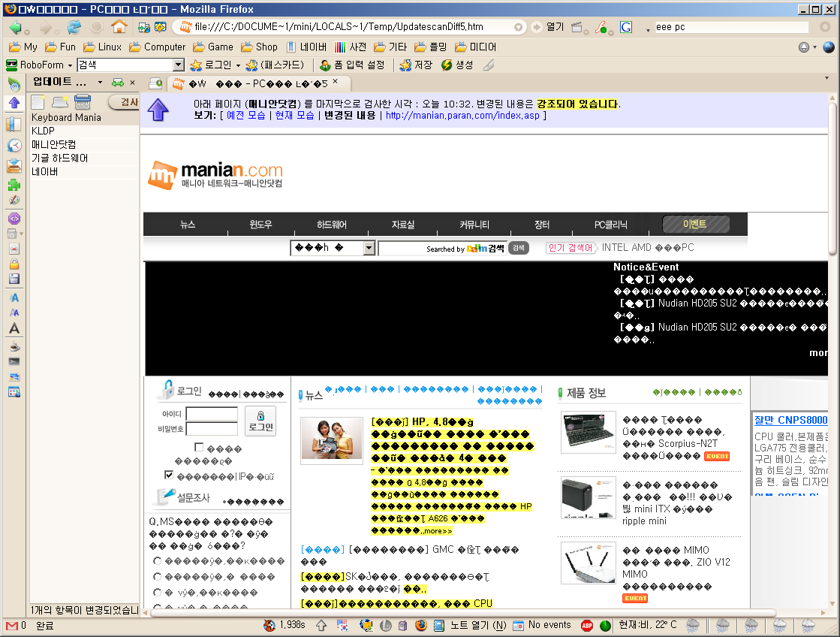This screenshot has height=637, width=840.
Task: Click in the 비밀번호 password input field
Action: coord(212,428)
